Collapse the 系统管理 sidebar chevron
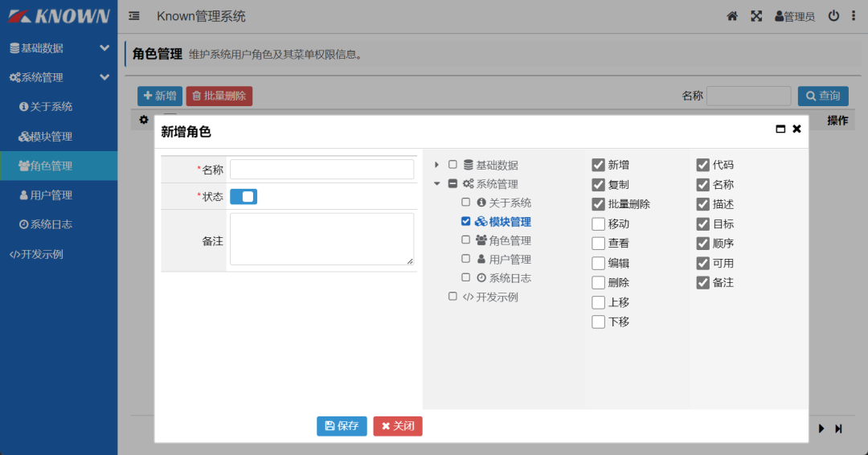Screen dimensions: 868x455 tap(104, 77)
